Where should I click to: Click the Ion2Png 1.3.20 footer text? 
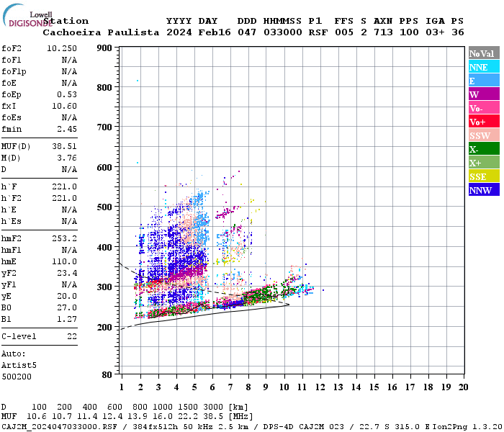tap(467, 426)
